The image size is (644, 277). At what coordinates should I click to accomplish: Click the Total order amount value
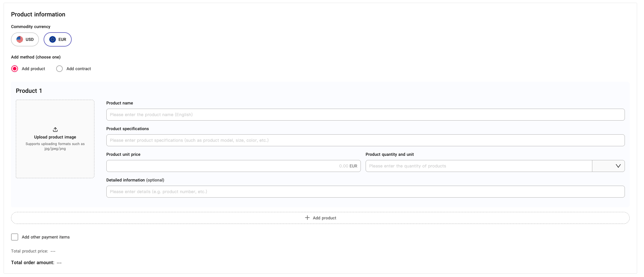click(59, 262)
